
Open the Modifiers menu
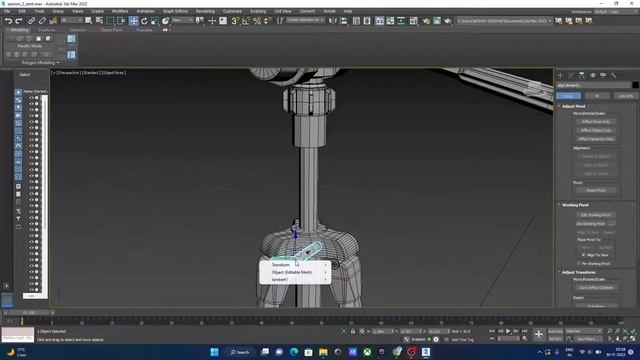pyautogui.click(x=120, y=11)
